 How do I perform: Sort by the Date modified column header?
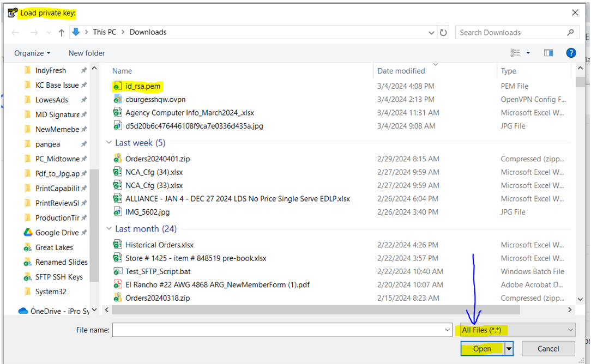coord(401,71)
